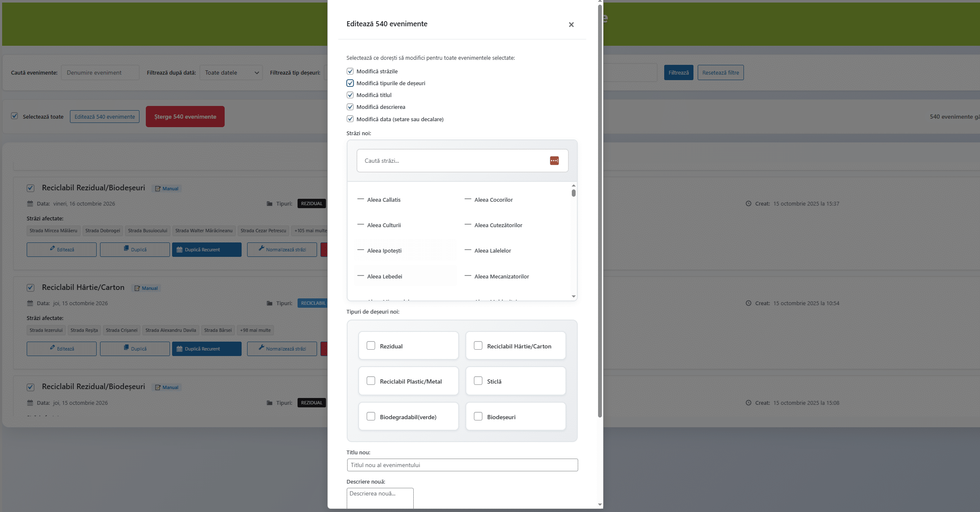Screen dimensions: 980x512
Task: Click wrench icon on first Normalizează străzi
Action: point(261,248)
